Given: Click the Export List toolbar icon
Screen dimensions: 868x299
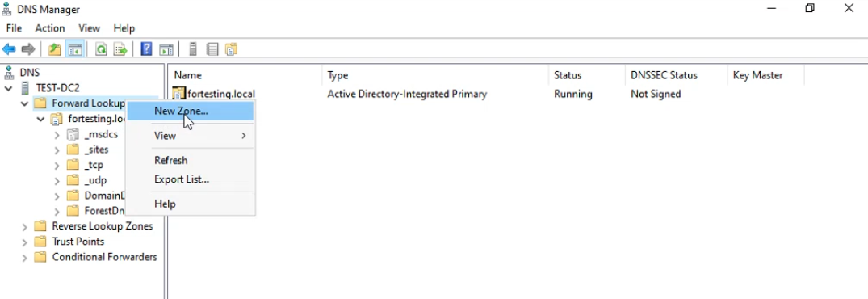Looking at the screenshot, I should (120, 49).
